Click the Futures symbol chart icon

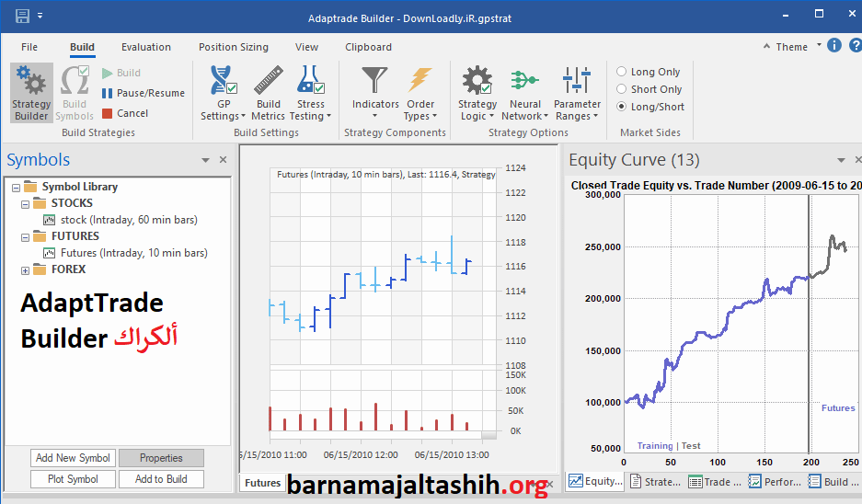(49, 253)
